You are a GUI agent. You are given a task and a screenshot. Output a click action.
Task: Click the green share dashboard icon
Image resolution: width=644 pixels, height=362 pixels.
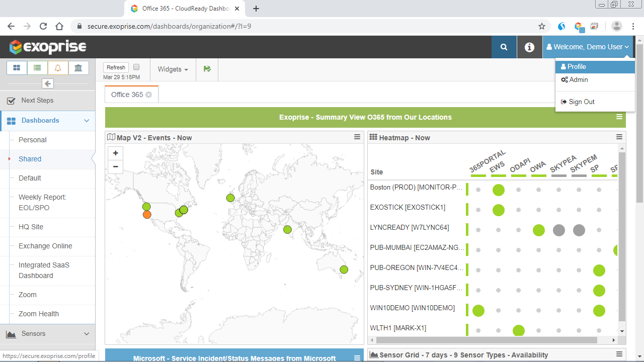pyautogui.click(x=207, y=69)
